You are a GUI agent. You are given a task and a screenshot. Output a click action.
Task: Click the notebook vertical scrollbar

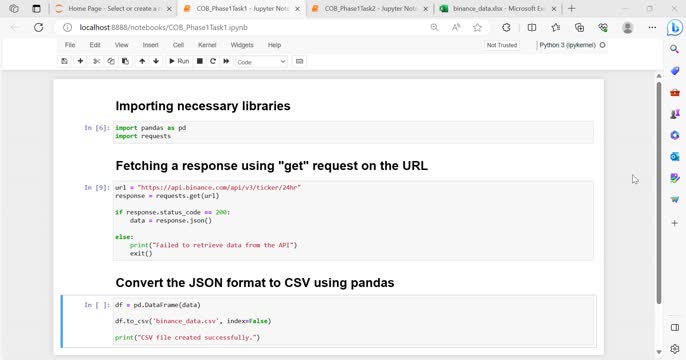coord(659,192)
